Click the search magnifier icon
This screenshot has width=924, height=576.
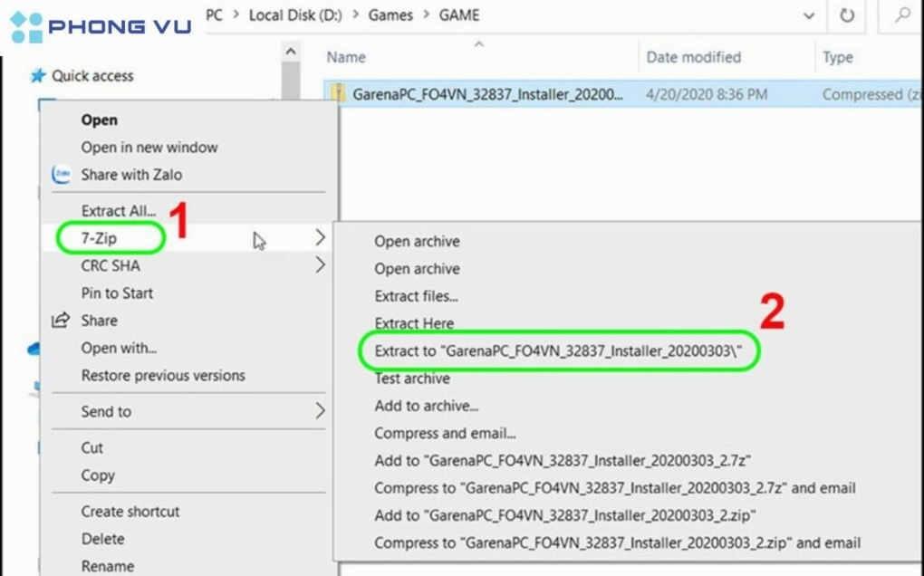tap(902, 15)
